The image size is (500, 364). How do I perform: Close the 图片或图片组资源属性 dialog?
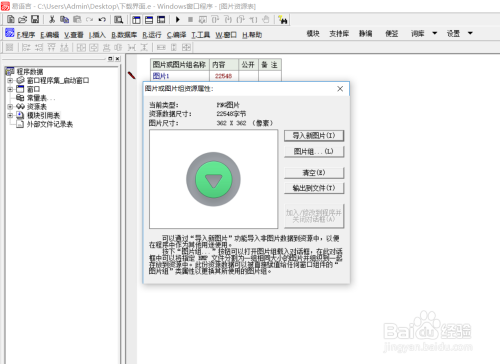point(340,89)
